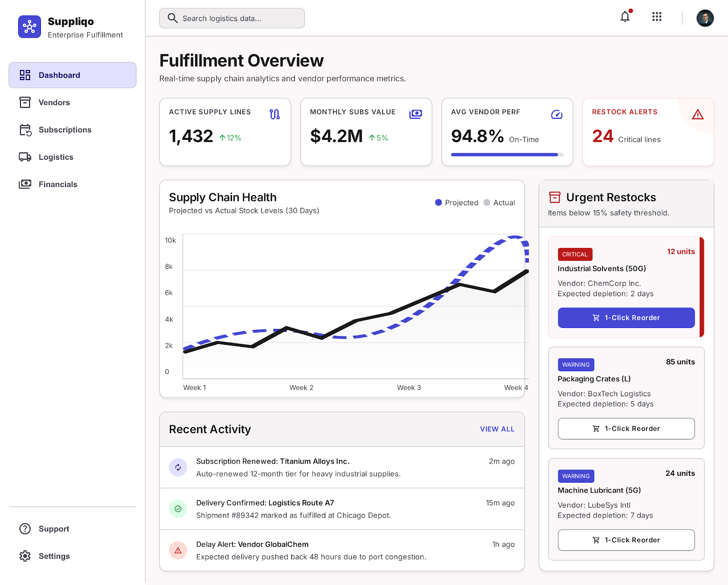The height and width of the screenshot is (585, 728).
Task: Click the Suppliqo logo icon
Action: [30, 27]
